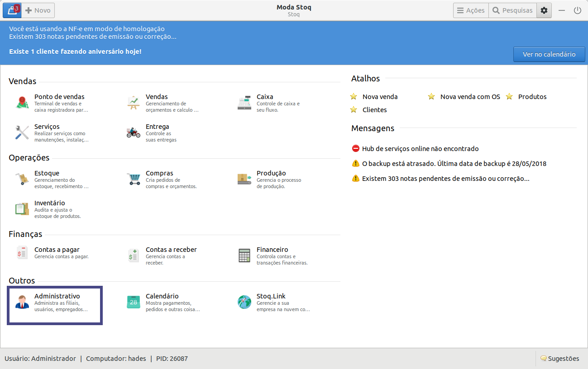Image resolution: width=588 pixels, height=369 pixels.
Task: Open the Pesquisas menu
Action: pos(513,10)
